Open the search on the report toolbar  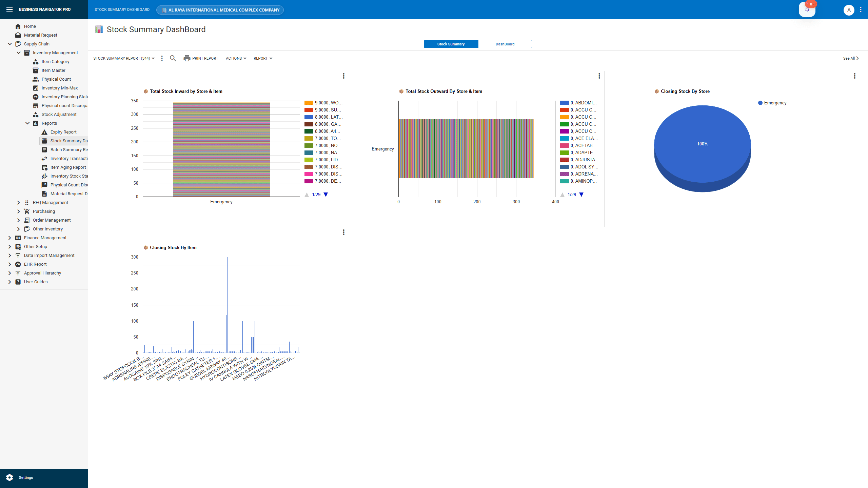(x=173, y=58)
